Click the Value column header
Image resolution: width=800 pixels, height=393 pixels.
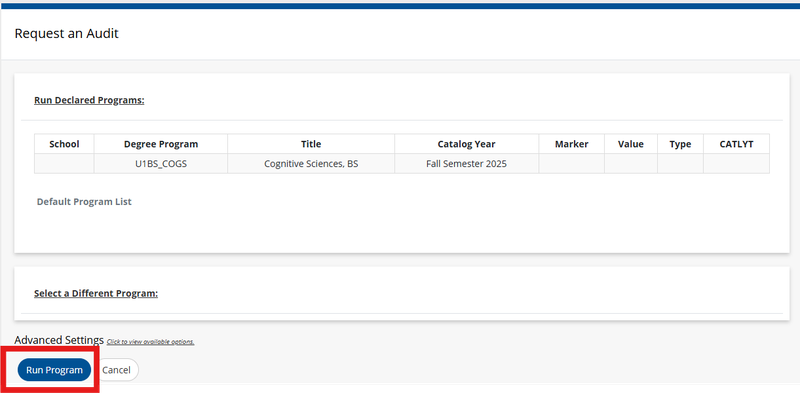[x=631, y=144]
